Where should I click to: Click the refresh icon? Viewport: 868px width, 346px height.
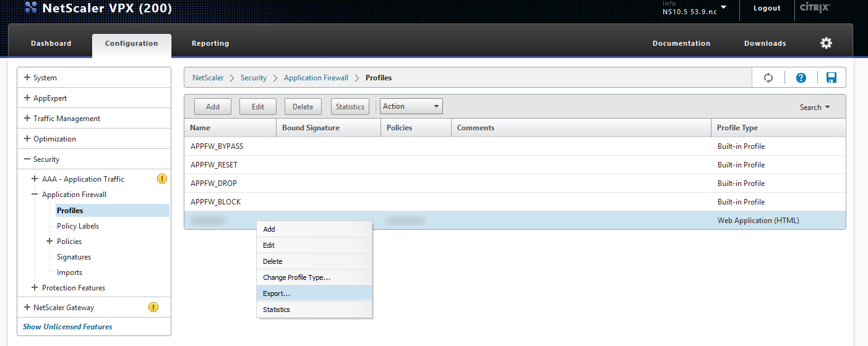[768, 78]
